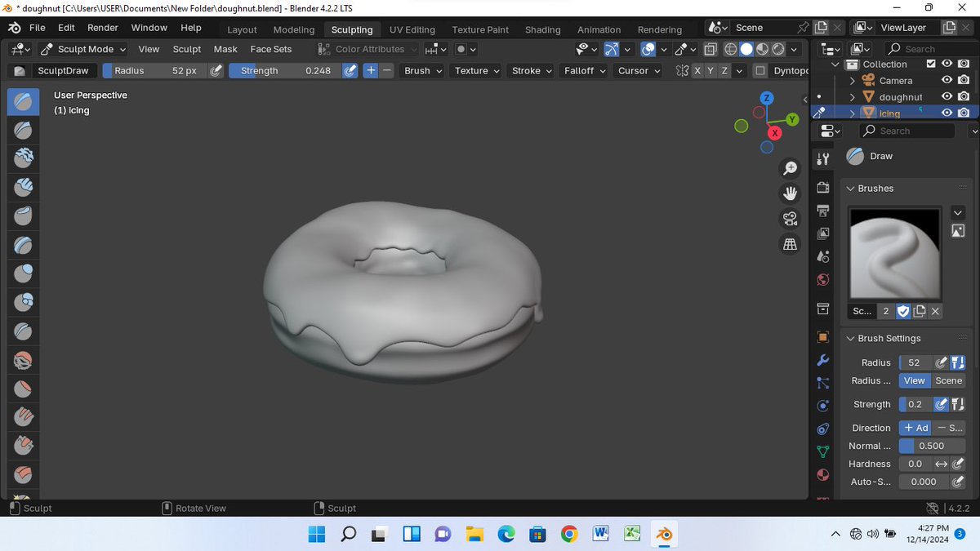980x551 pixels.
Task: Toggle the camera view icon
Action: 790,219
